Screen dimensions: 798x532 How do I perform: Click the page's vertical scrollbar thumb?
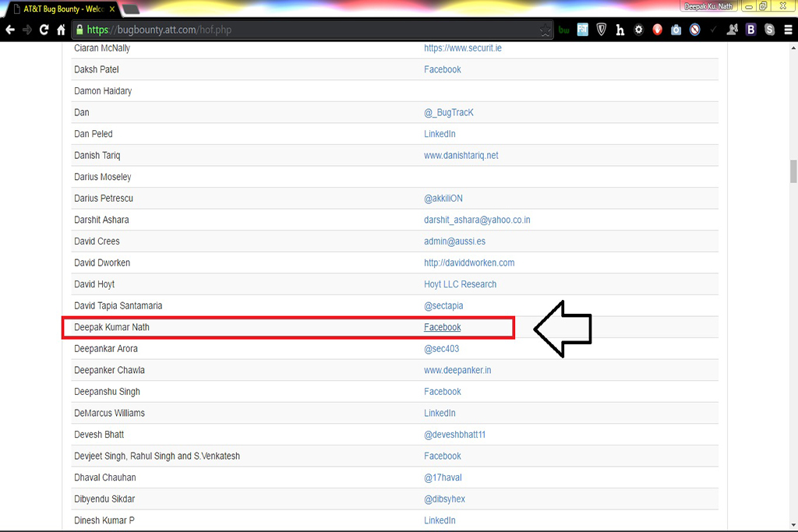[x=793, y=171]
